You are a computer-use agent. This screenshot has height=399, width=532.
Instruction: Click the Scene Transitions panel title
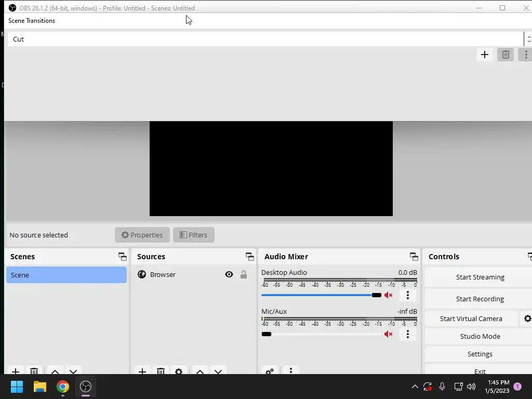click(x=32, y=21)
